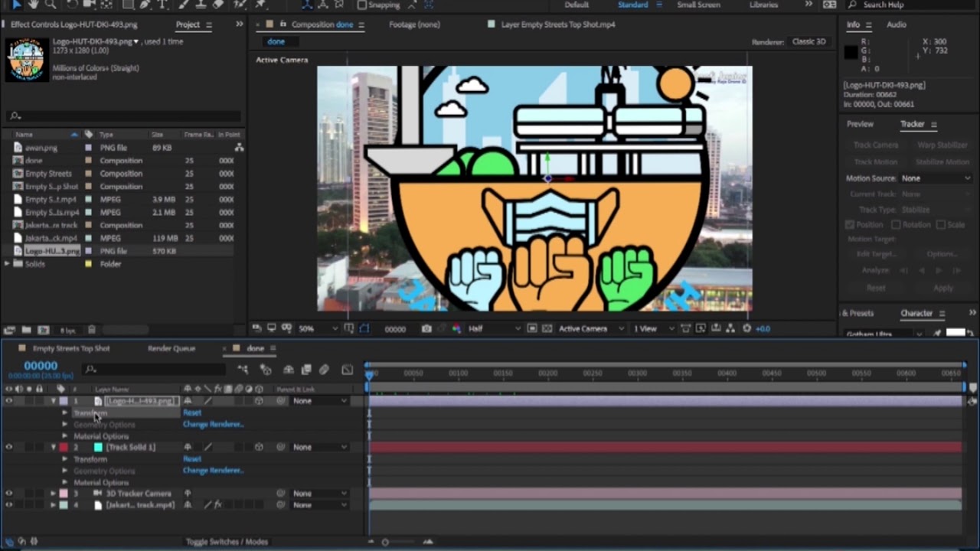
Task: Click the Character fill color swatch
Action: 955,333
